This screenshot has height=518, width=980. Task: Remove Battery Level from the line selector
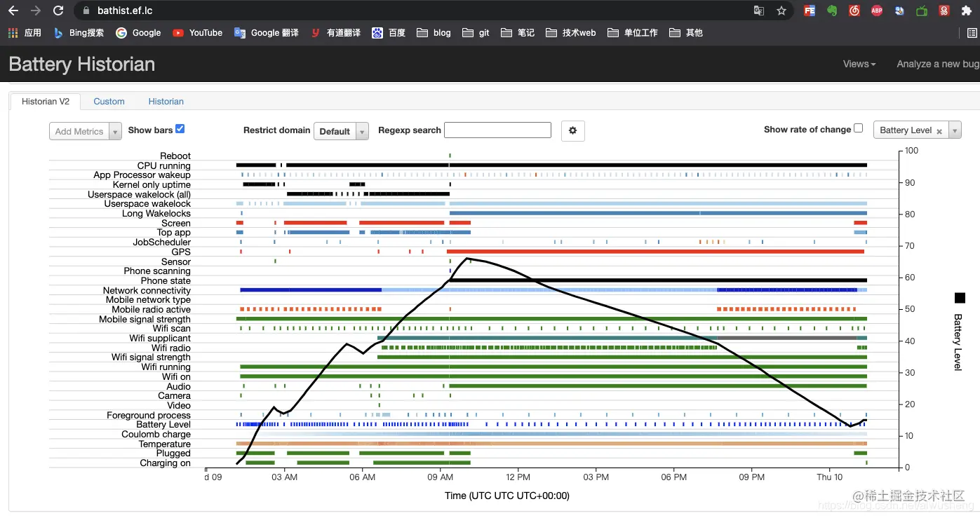(939, 131)
